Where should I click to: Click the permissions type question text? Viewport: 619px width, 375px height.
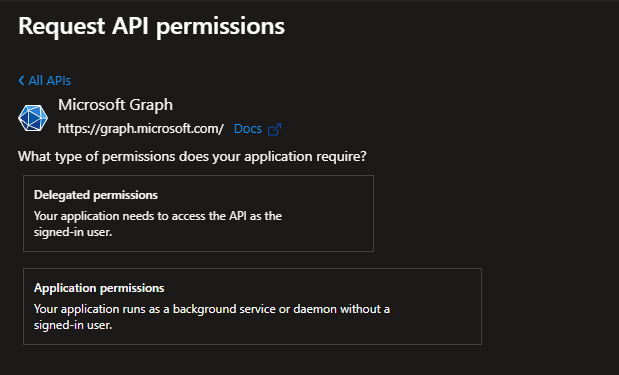click(192, 156)
